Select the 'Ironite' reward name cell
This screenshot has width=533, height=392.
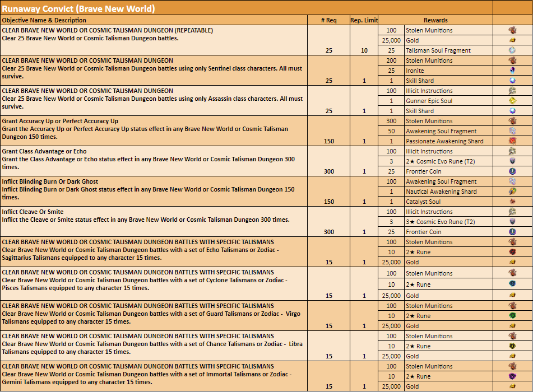(x=448, y=71)
